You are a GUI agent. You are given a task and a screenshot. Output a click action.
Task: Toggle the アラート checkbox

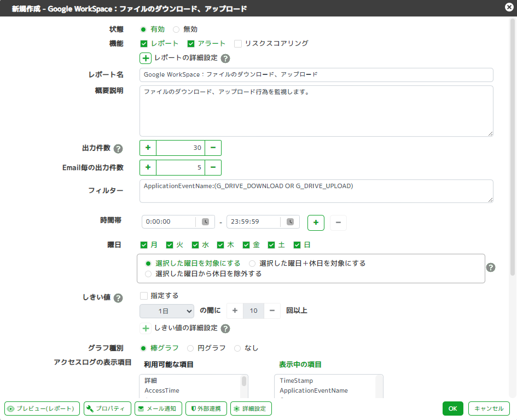coord(190,44)
